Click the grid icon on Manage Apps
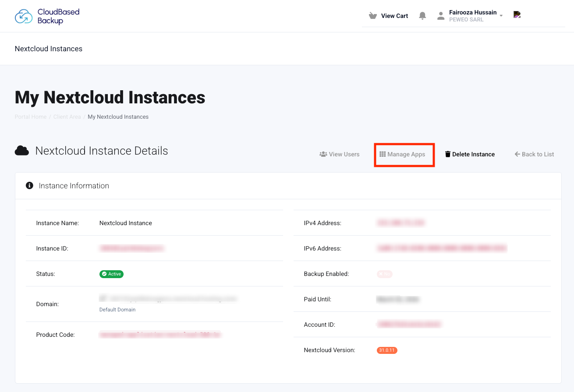The image size is (574, 392). (383, 154)
